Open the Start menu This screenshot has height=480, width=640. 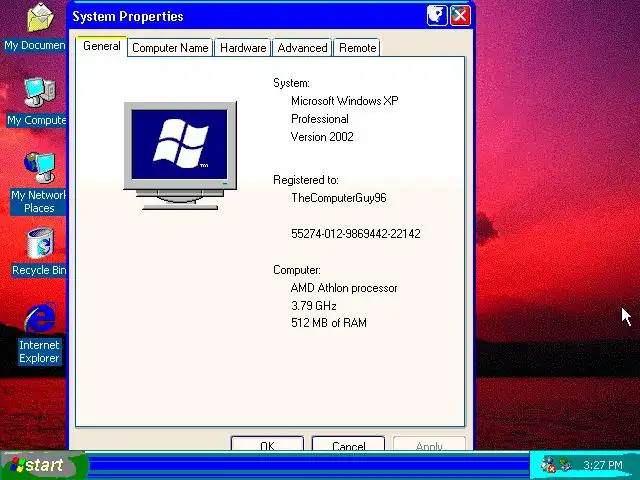coord(43,465)
